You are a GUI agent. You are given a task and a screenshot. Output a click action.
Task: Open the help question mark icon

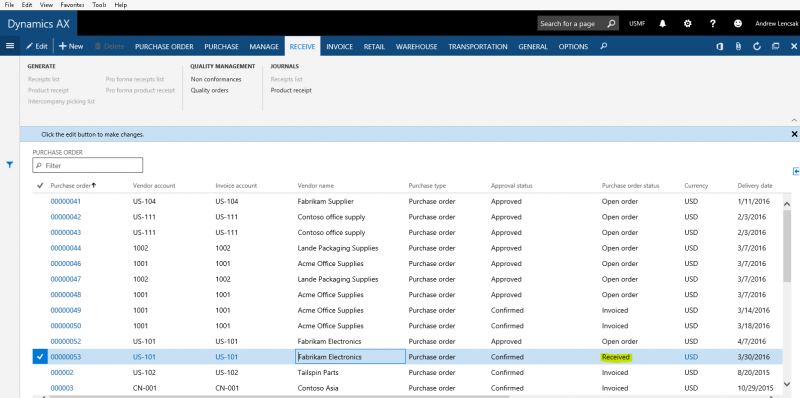[713, 23]
